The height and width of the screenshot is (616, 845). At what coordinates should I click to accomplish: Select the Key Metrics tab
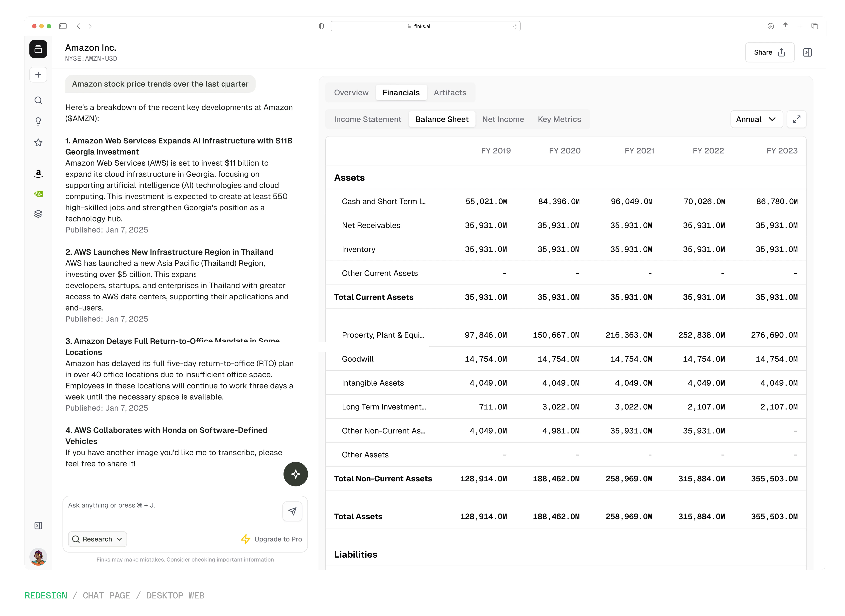[x=559, y=119]
